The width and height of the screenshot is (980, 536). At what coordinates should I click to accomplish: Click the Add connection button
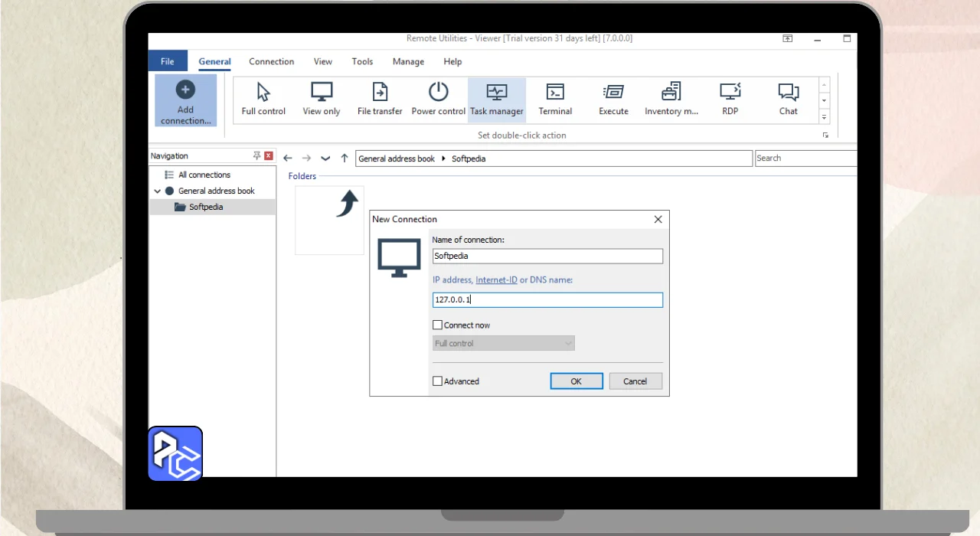(x=185, y=100)
